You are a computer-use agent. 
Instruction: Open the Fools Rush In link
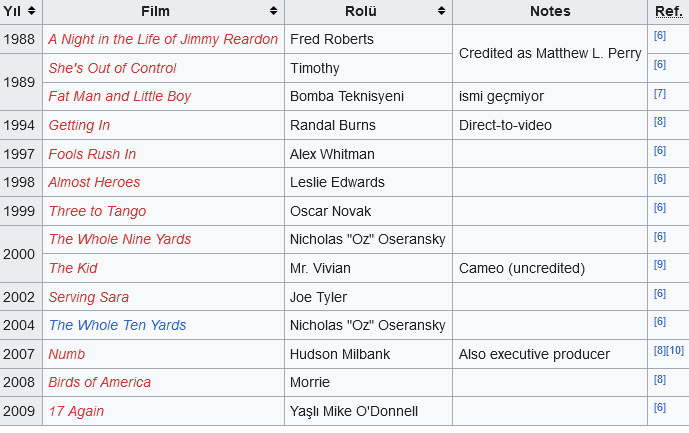92,154
